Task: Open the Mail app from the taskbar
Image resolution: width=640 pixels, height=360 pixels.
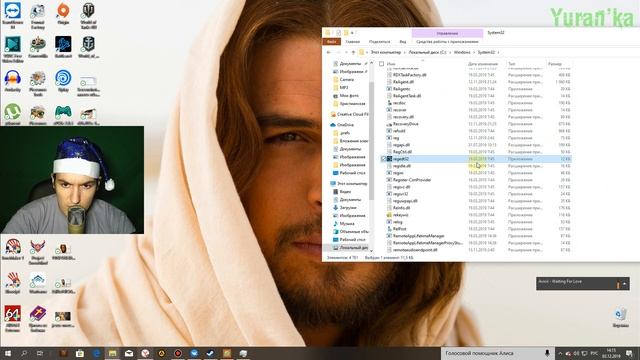Action: [129, 353]
